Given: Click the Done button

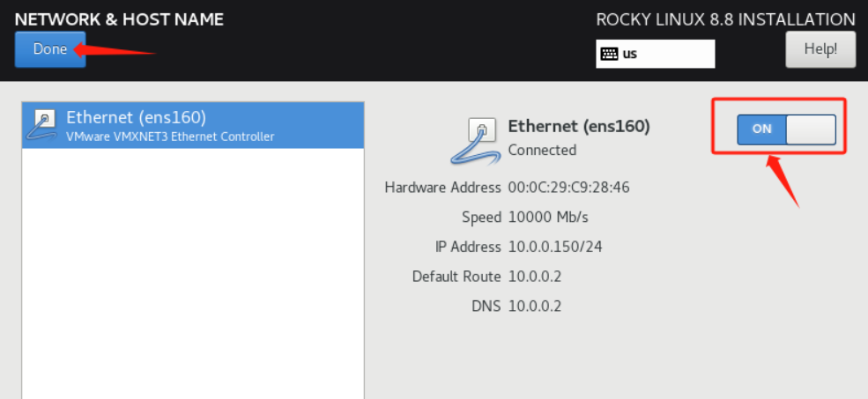Looking at the screenshot, I should pyautogui.click(x=49, y=49).
